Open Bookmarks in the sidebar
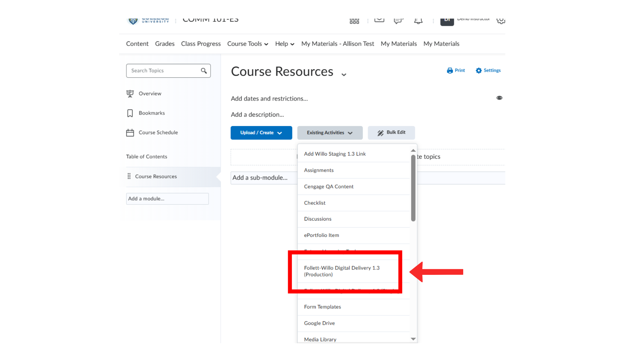 [152, 113]
